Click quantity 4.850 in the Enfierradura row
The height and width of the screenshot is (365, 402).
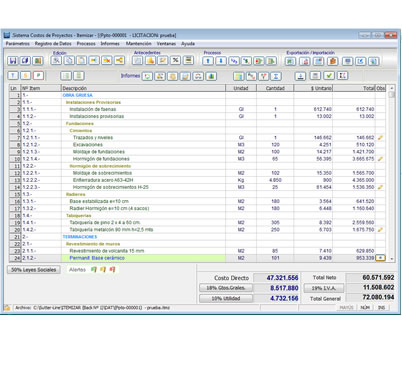(x=275, y=180)
